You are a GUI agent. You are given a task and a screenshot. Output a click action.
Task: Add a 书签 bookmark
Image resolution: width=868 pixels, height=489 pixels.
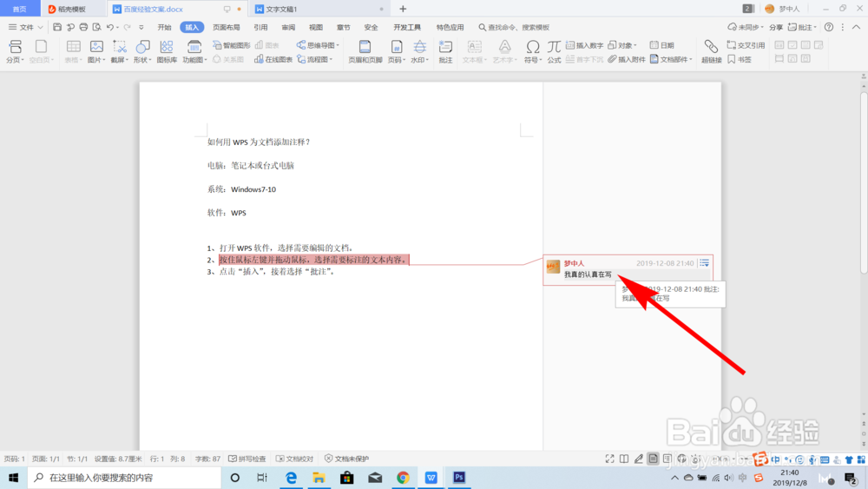(740, 59)
